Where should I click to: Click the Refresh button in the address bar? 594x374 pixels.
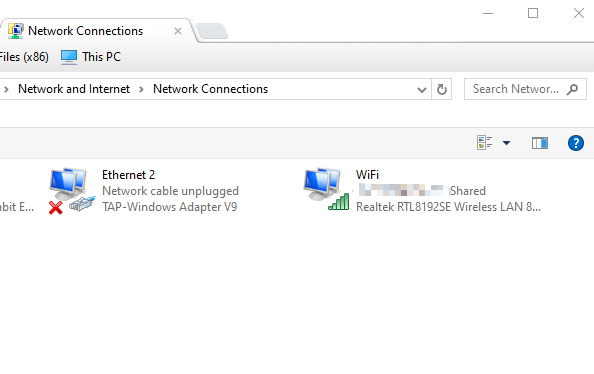(442, 89)
